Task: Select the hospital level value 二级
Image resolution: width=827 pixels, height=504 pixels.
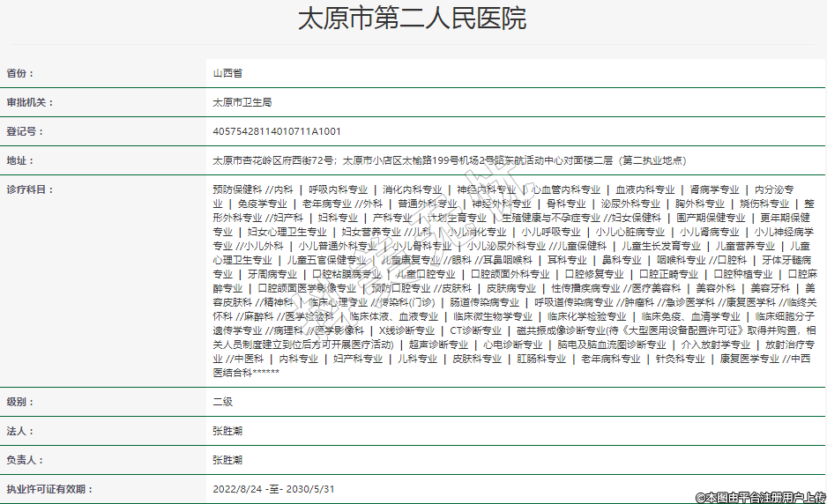Action: 222,402
